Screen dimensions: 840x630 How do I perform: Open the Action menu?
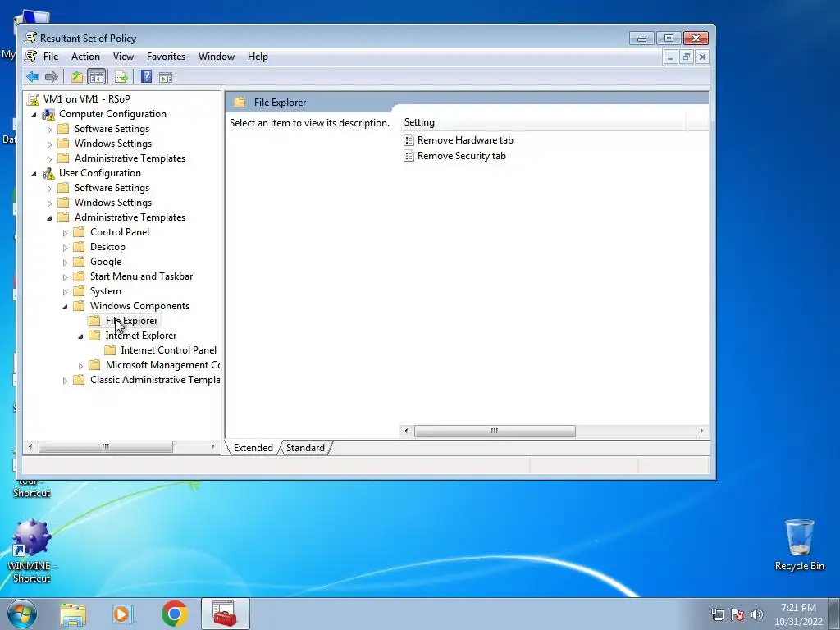(x=85, y=57)
